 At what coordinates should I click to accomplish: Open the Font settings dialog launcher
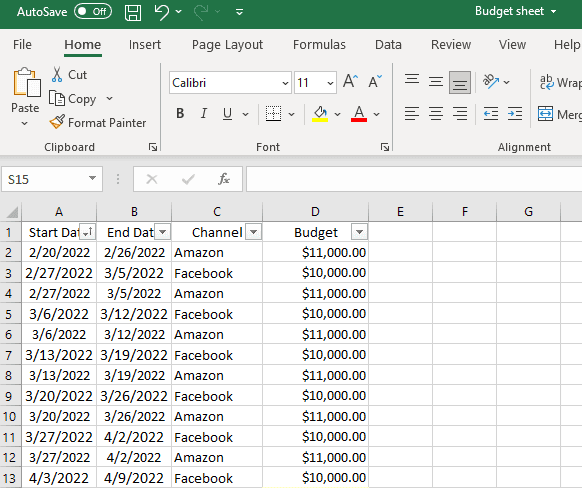click(385, 147)
